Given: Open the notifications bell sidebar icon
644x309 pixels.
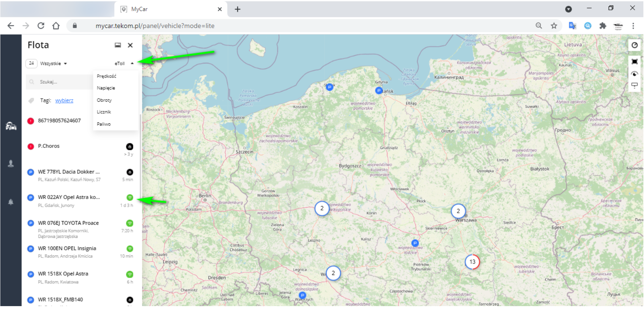Looking at the screenshot, I should click(x=11, y=202).
